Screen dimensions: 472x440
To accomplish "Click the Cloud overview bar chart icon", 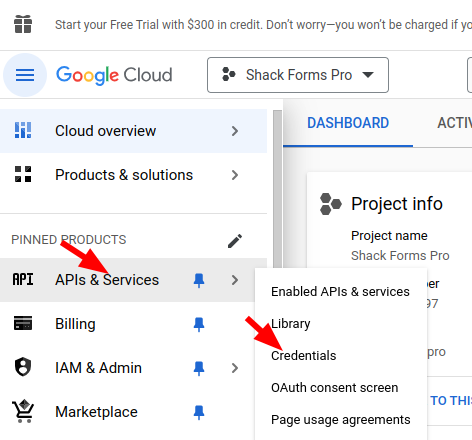I will (23, 130).
